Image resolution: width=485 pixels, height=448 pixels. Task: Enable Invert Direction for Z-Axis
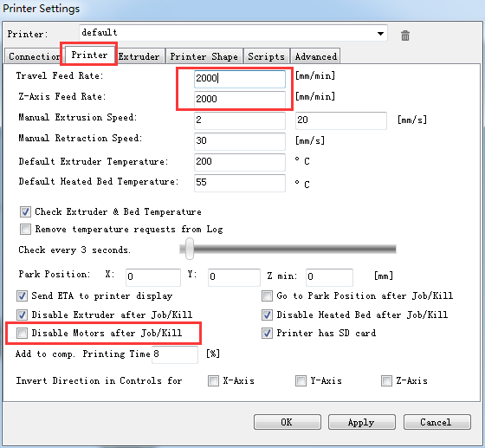(386, 381)
